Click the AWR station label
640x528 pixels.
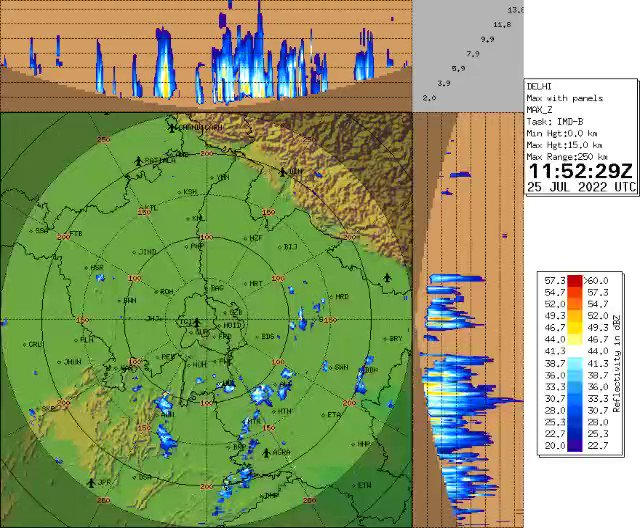[x=168, y=415]
